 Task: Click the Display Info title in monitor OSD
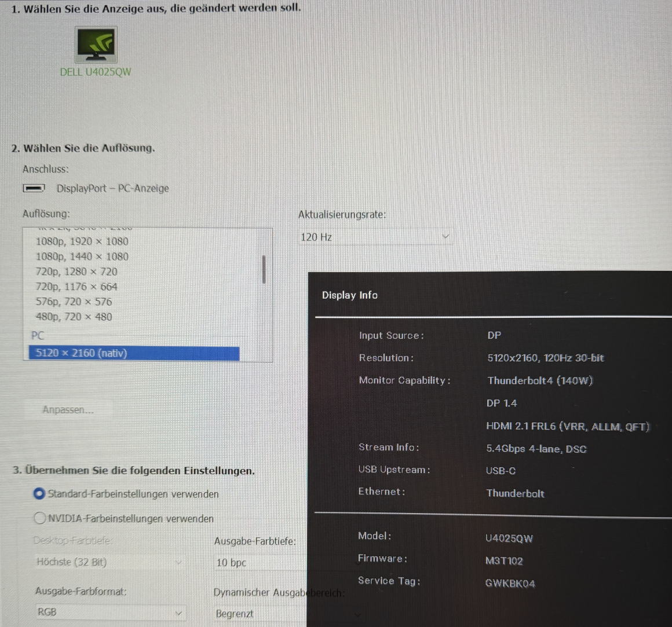tap(350, 295)
